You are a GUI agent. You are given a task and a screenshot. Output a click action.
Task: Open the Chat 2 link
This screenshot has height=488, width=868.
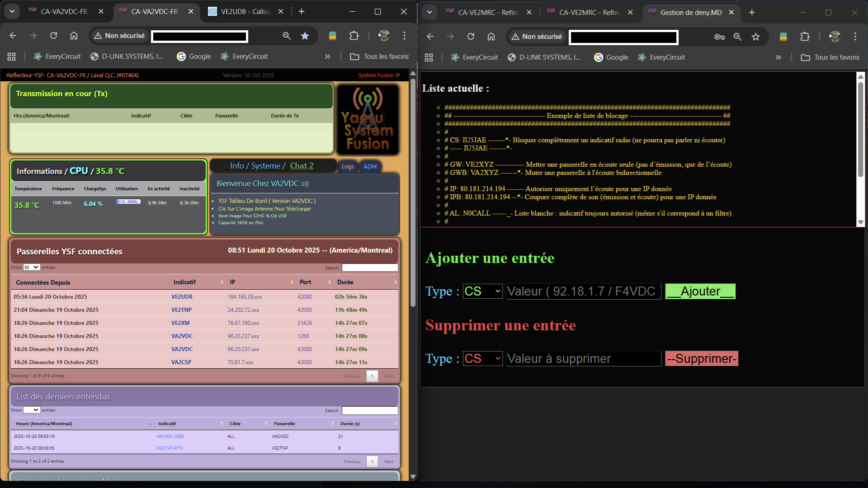tap(302, 166)
